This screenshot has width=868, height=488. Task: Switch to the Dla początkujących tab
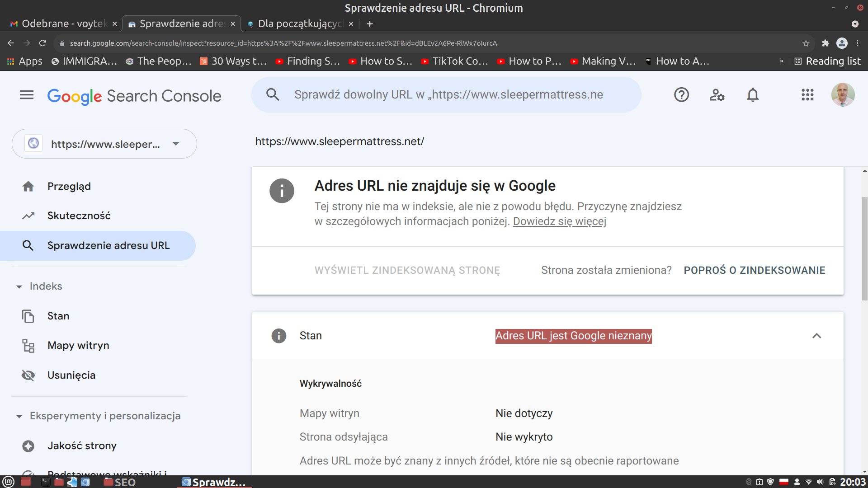(x=300, y=23)
